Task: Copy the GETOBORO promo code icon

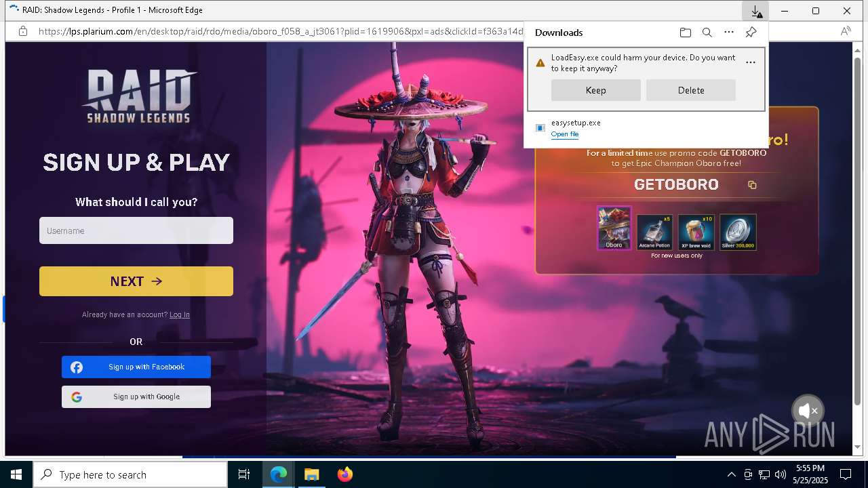Action: click(x=752, y=185)
